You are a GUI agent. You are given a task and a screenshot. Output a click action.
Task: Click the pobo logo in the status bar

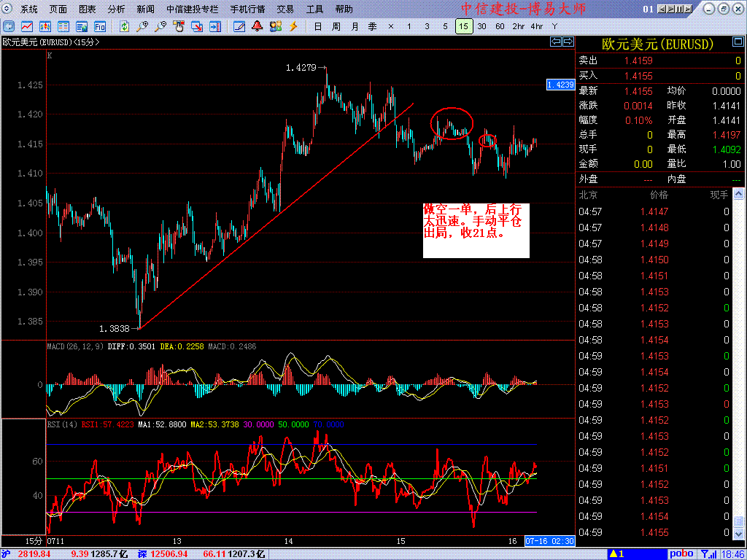(x=682, y=554)
